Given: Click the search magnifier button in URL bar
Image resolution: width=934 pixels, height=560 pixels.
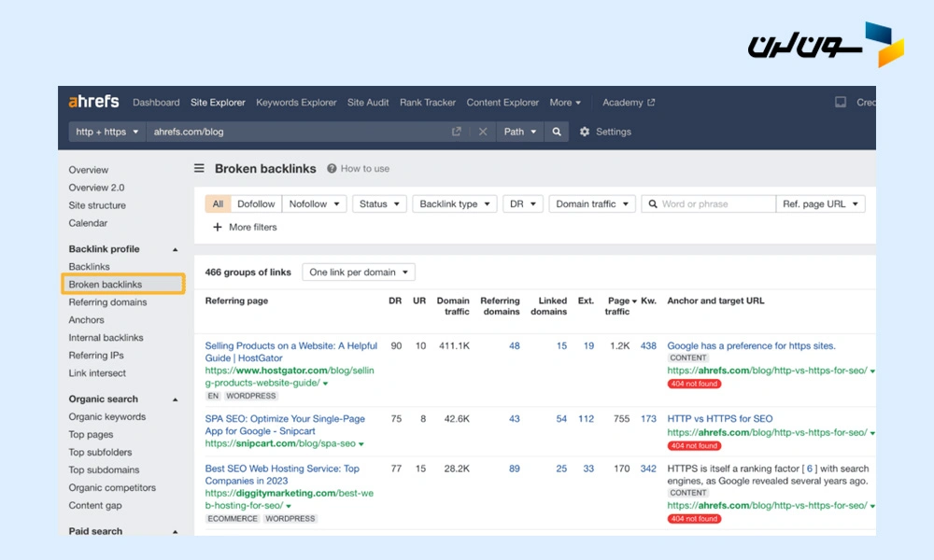Looking at the screenshot, I should point(557,132).
